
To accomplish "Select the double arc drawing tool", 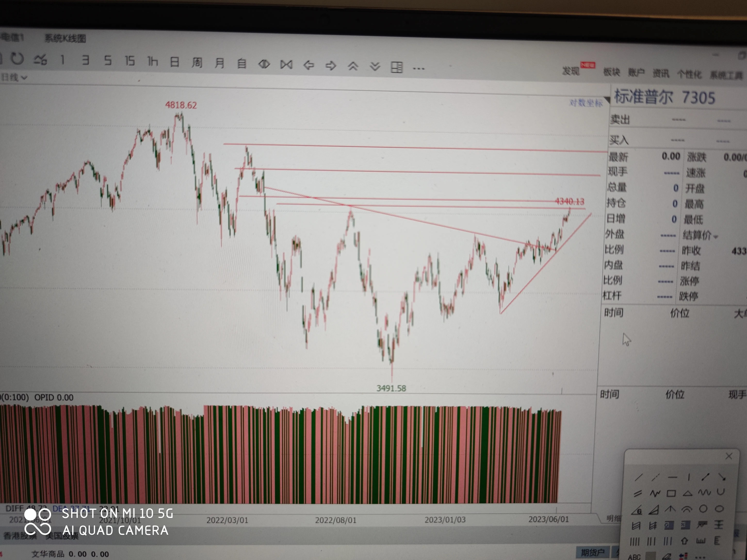I will pyautogui.click(x=687, y=509).
